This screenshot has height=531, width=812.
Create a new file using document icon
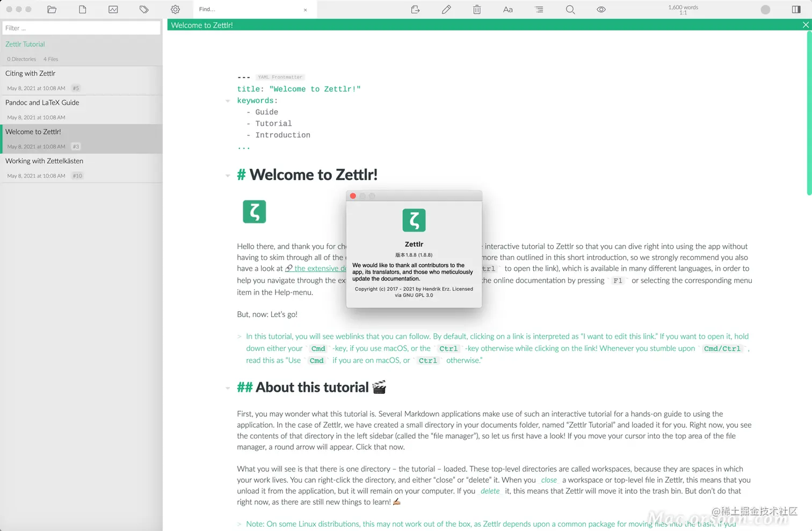[x=82, y=9]
